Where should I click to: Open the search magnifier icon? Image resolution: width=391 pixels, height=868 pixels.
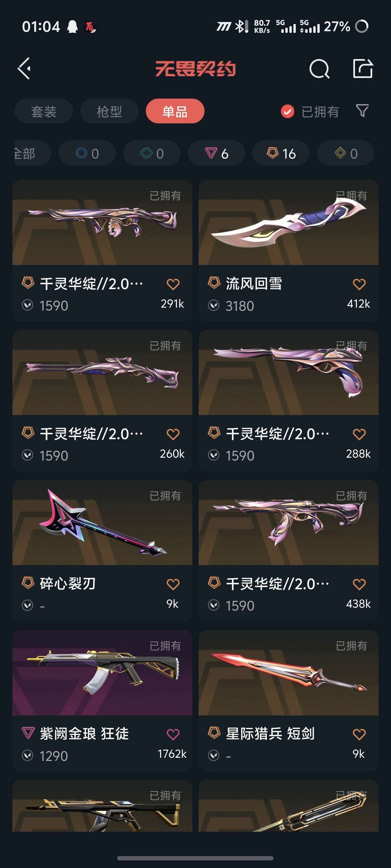(319, 69)
